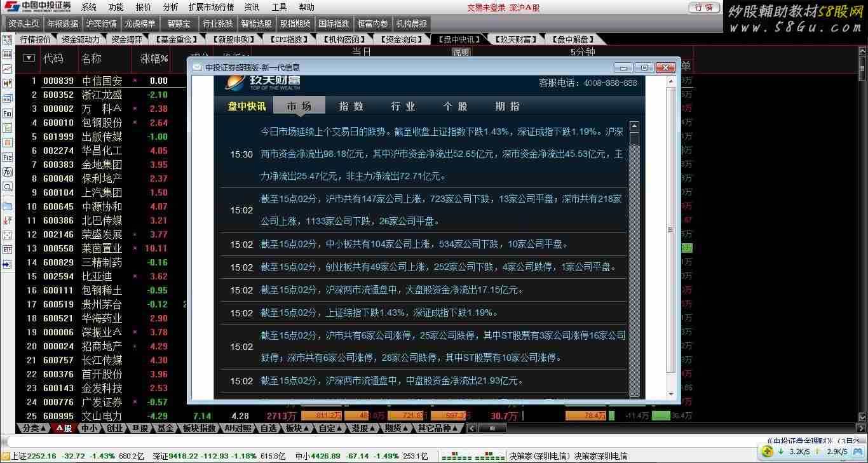Click the green network speed widget icon
Screen dimensions: 868x463
[x=767, y=452]
